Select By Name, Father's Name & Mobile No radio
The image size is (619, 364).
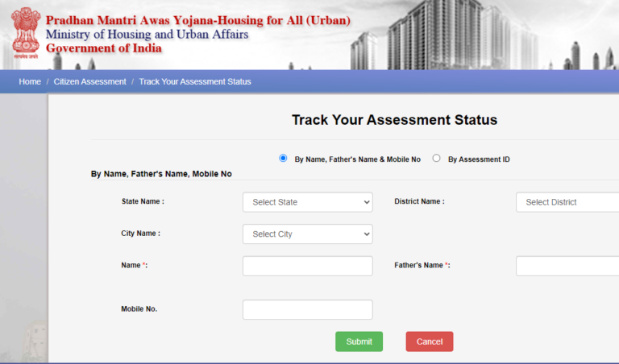pyautogui.click(x=283, y=158)
